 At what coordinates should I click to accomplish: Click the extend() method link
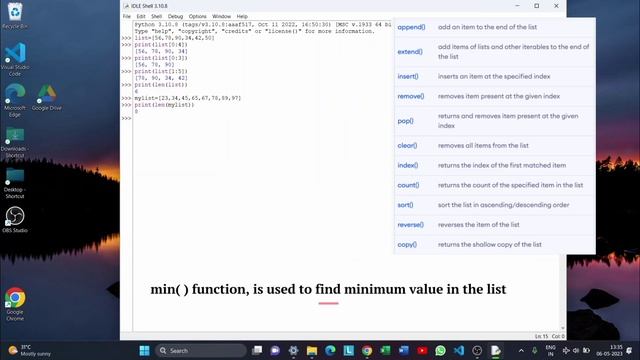[410, 52]
